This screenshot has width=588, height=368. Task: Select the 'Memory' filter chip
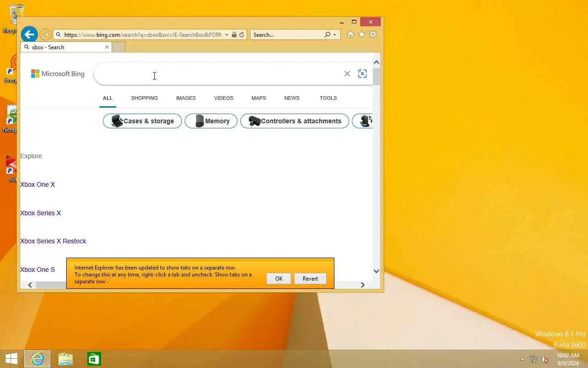(211, 121)
